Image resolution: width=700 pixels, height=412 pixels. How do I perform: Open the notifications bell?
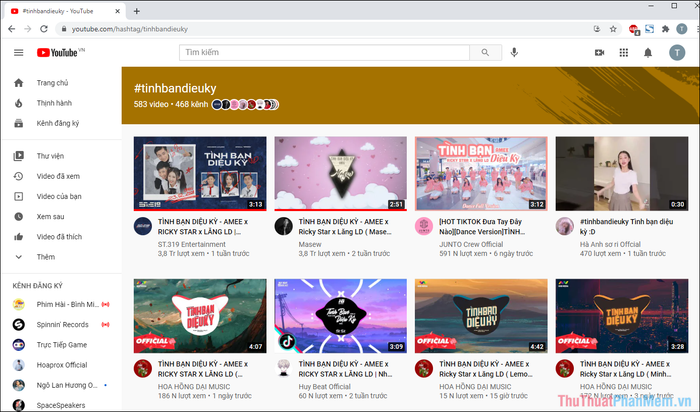coord(648,53)
